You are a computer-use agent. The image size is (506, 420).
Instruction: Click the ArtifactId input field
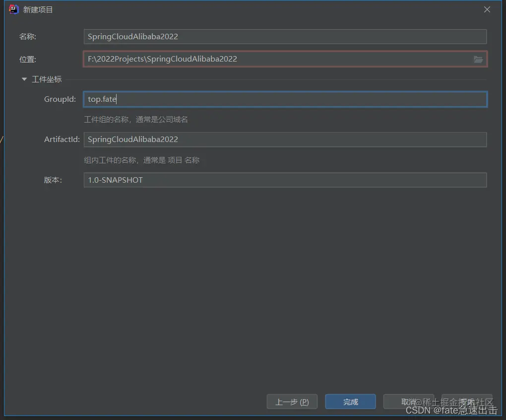(x=285, y=140)
